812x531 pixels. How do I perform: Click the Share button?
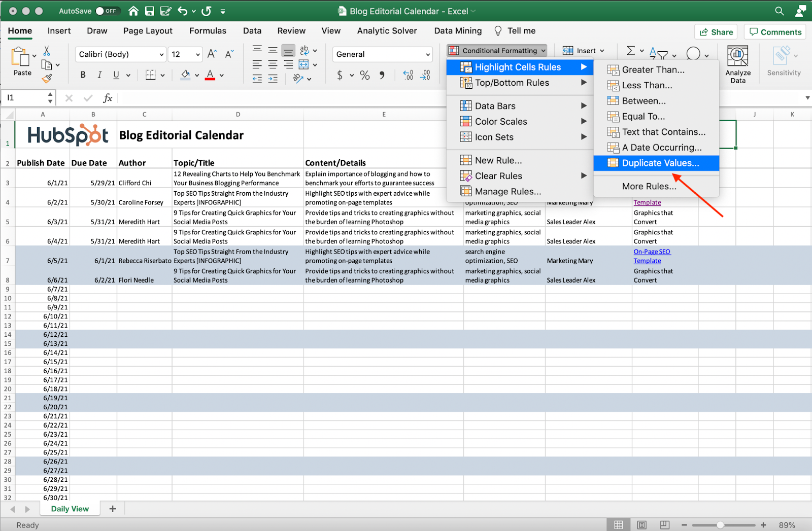click(x=716, y=32)
